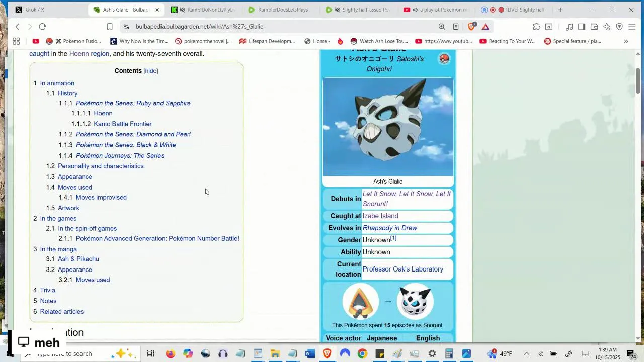644x362 pixels.
Task: Open Settings gear from the taskbar
Action: pos(432,354)
